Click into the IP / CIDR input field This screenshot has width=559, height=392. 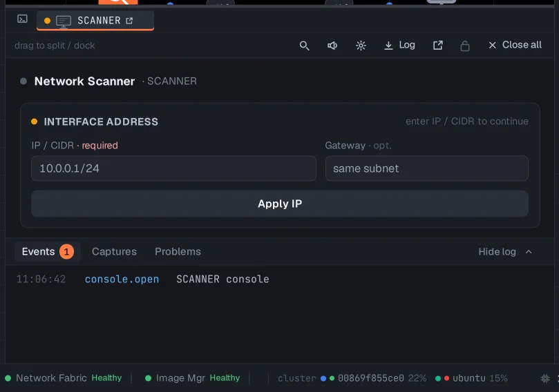[173, 168]
